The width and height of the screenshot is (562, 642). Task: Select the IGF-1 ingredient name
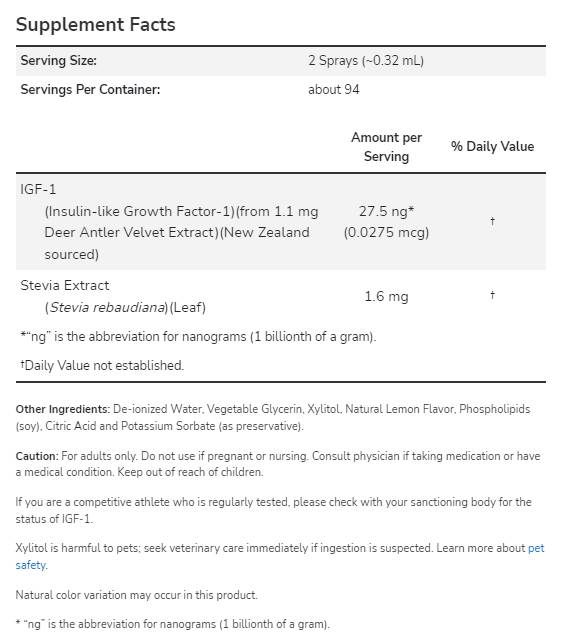click(38, 189)
